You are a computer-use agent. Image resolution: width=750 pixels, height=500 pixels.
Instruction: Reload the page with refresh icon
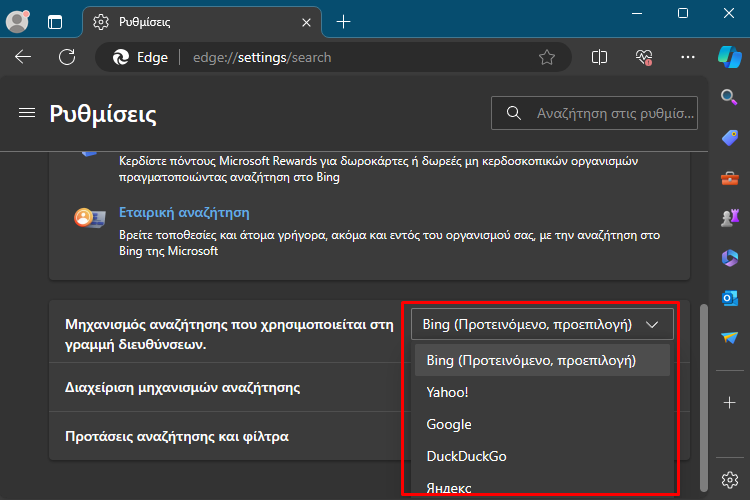coord(67,57)
